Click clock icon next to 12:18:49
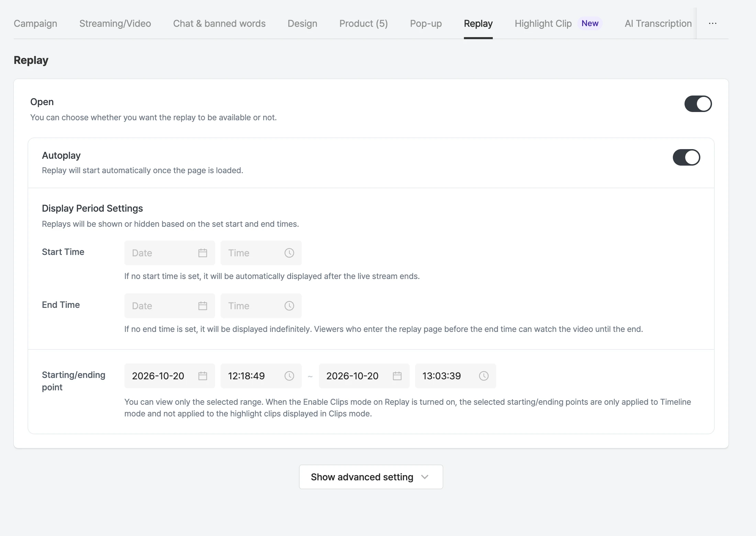The height and width of the screenshot is (536, 756). 289,376
